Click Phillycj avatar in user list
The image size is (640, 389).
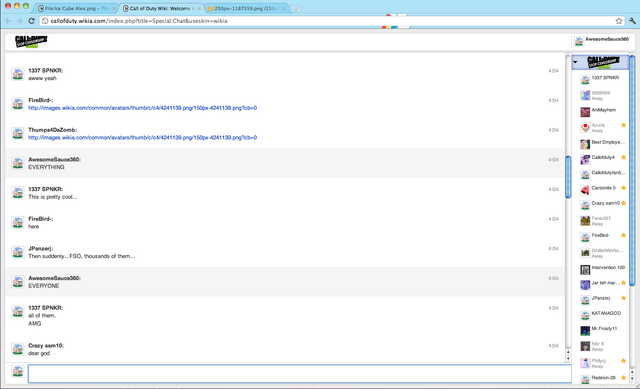point(585,362)
